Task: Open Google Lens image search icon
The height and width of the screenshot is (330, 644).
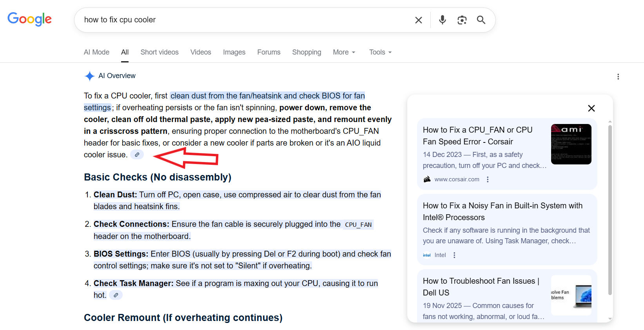Action: coord(462,20)
